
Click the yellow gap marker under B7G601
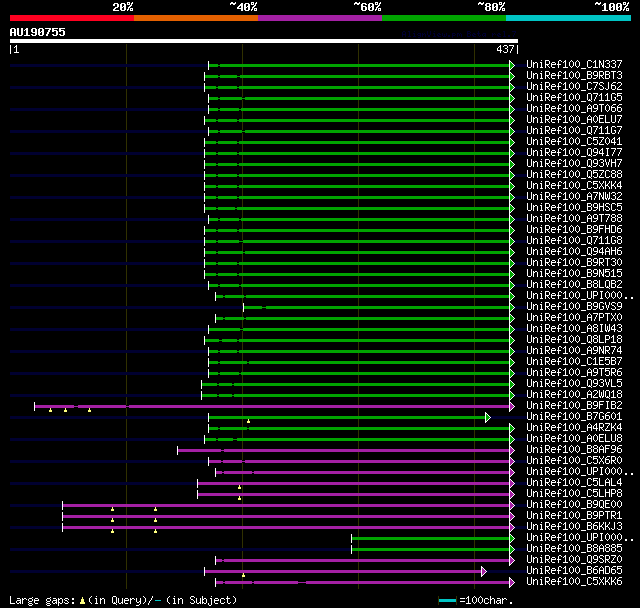click(248, 421)
